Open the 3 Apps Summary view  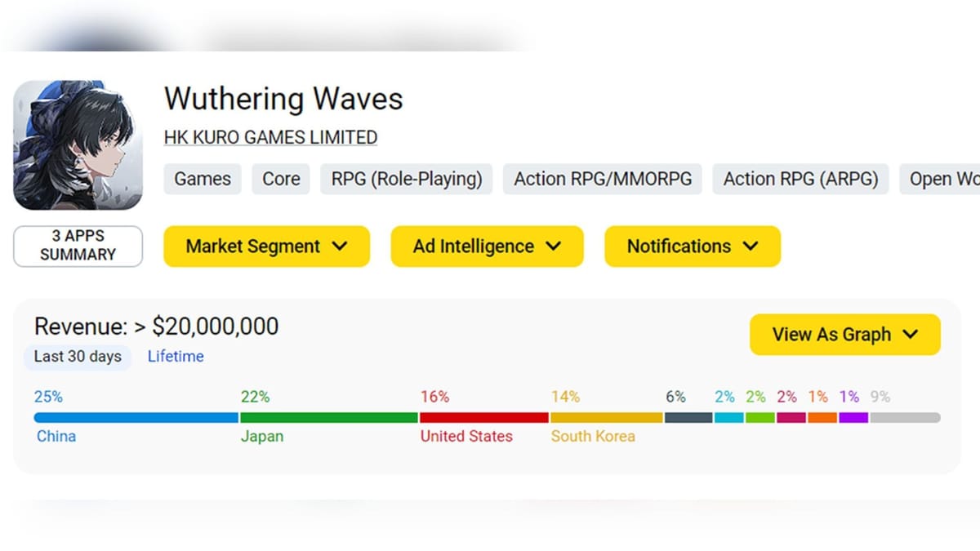tap(78, 246)
